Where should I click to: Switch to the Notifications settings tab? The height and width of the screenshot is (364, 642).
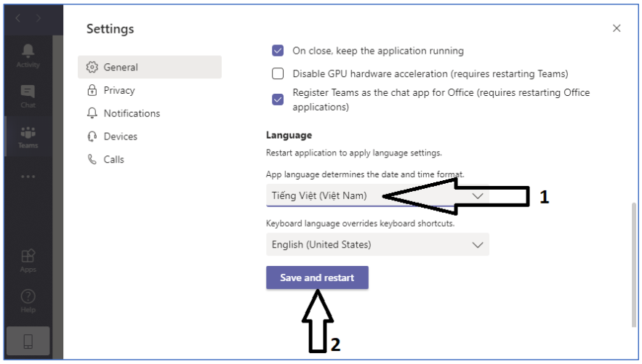pos(131,113)
